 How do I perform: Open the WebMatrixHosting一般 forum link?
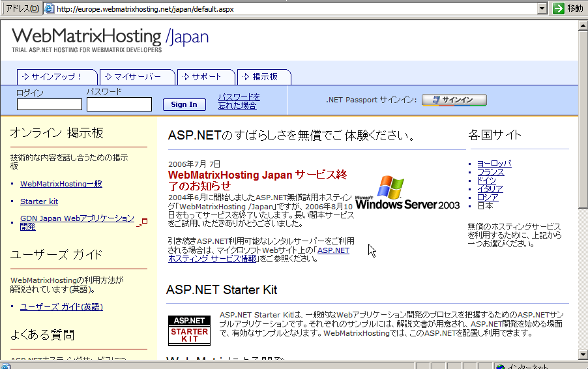click(61, 184)
